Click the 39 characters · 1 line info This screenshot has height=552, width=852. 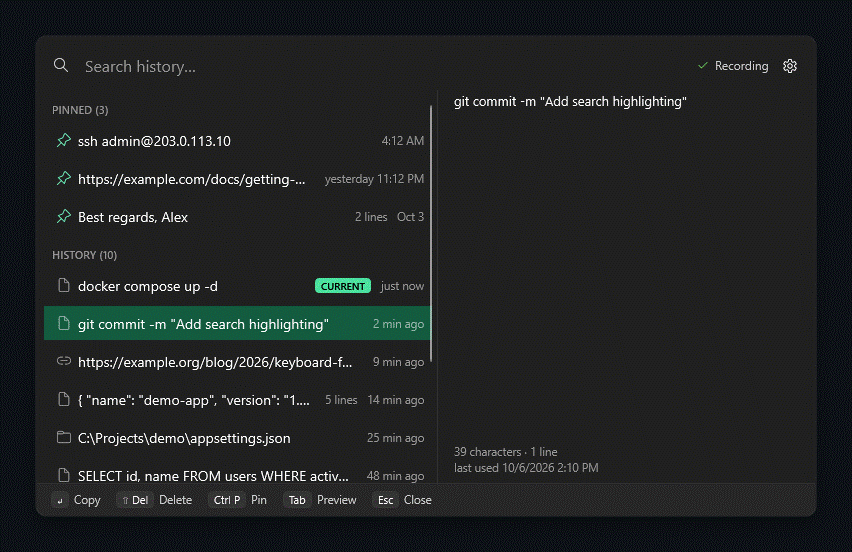505,452
